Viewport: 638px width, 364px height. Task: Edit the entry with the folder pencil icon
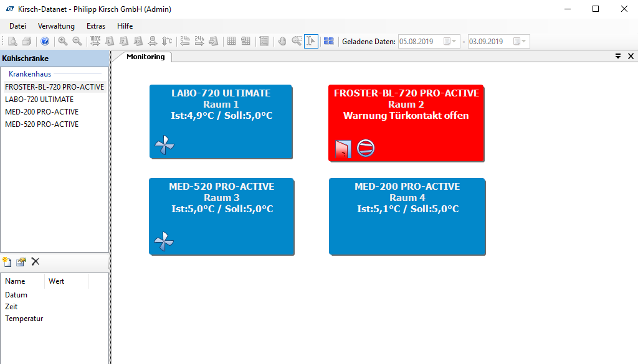click(21, 262)
